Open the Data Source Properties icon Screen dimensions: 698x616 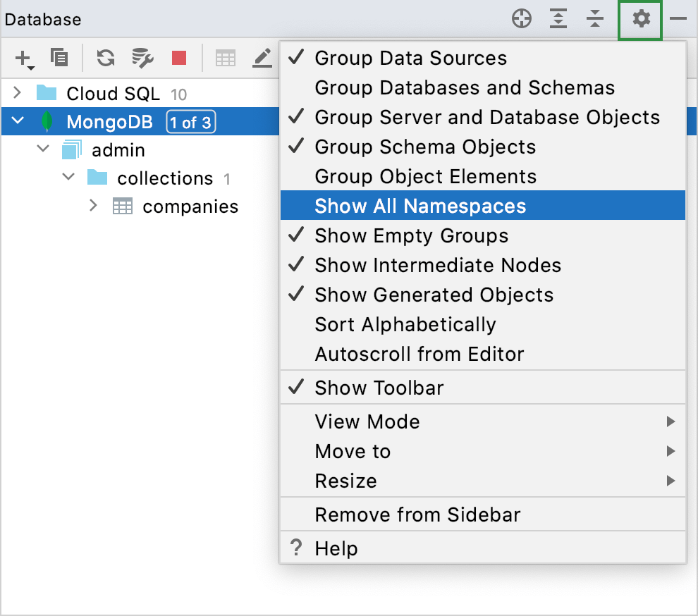pos(142,58)
